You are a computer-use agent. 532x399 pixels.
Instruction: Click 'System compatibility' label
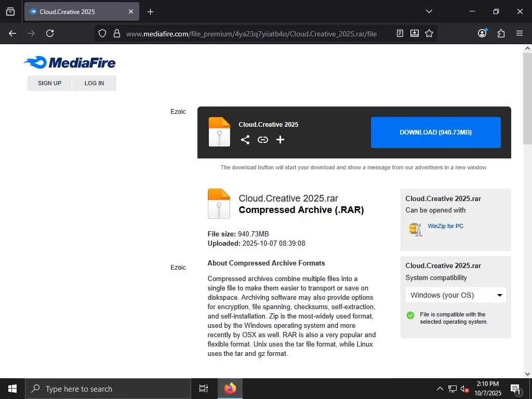pyautogui.click(x=436, y=277)
